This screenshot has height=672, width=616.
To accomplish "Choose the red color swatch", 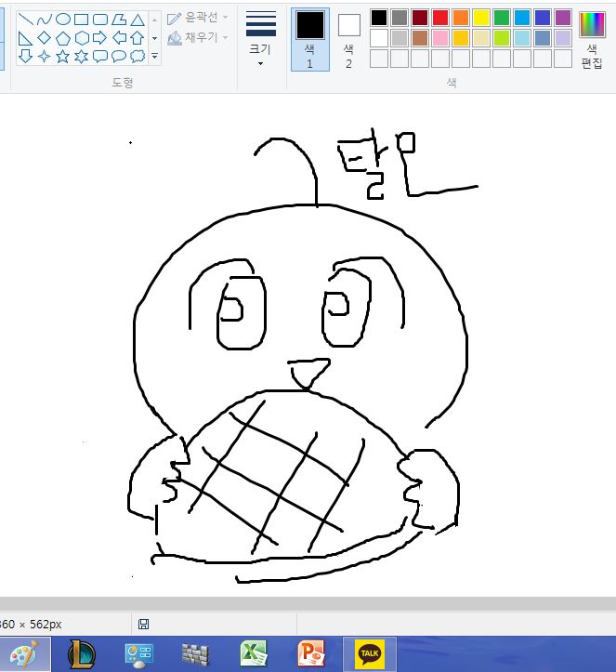I will 440,18.
